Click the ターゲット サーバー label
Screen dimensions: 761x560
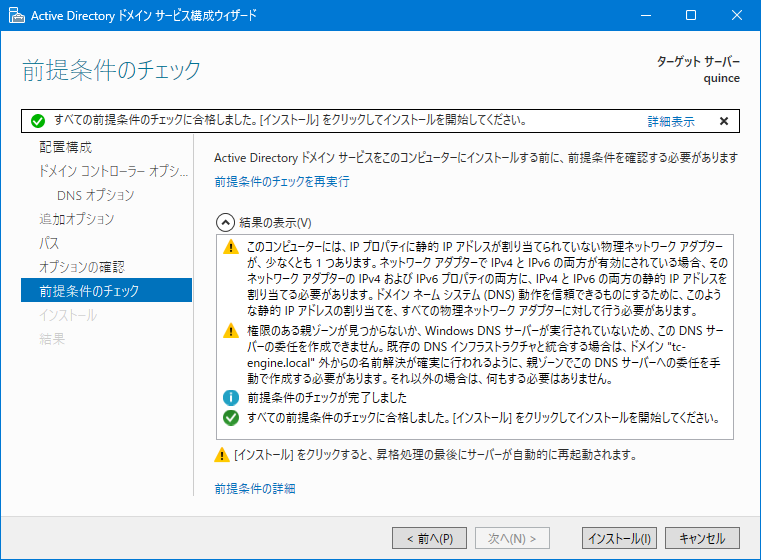click(x=698, y=62)
